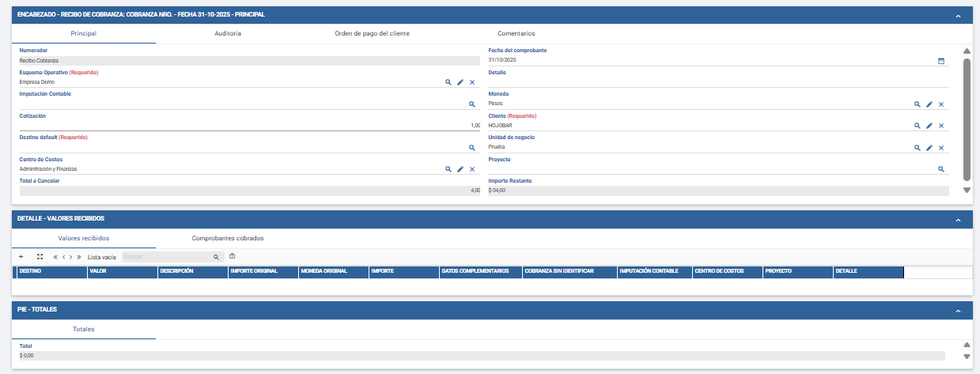Remove the Cliente HOJOBAR selection
This screenshot has width=980, height=374.
(x=941, y=126)
